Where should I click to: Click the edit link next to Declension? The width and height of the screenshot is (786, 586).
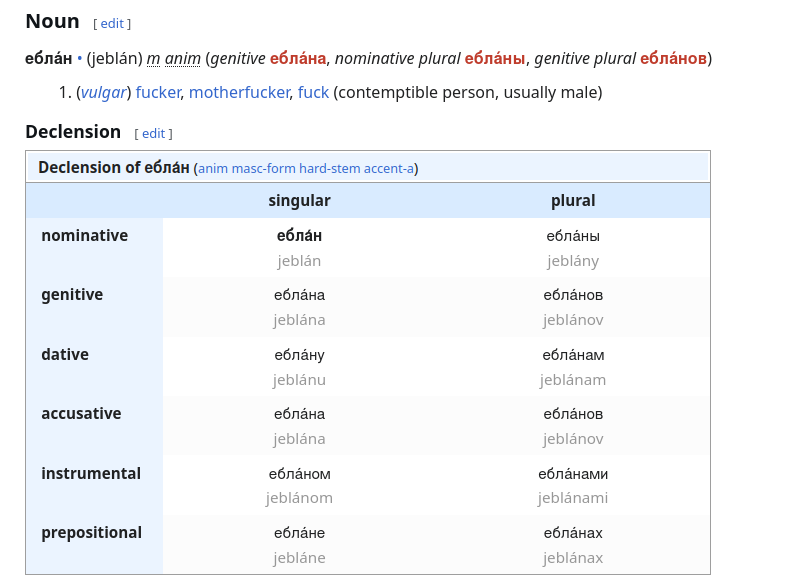[153, 133]
